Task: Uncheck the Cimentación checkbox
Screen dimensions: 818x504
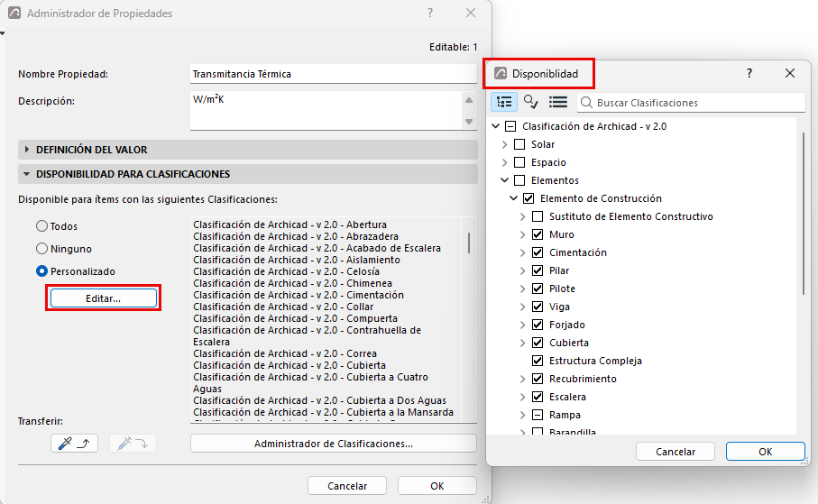Action: pyautogui.click(x=538, y=252)
